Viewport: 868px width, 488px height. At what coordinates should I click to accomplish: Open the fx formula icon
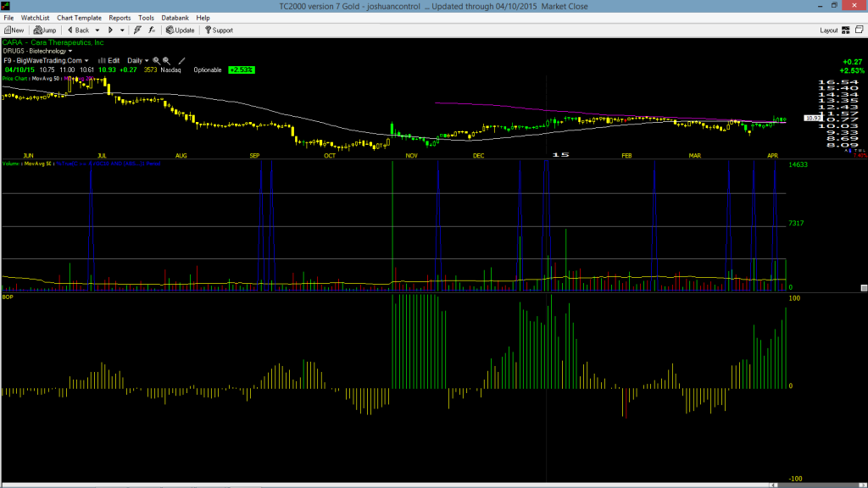tap(152, 30)
